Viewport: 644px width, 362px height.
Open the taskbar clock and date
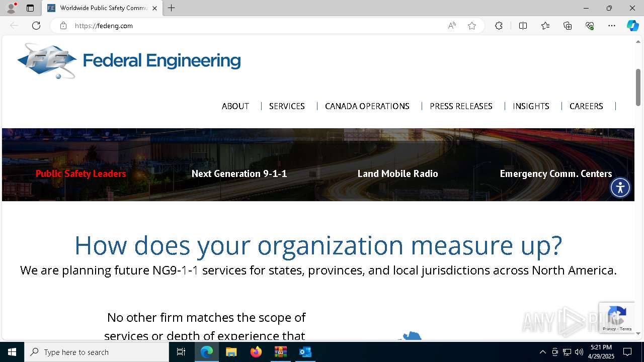(601, 352)
